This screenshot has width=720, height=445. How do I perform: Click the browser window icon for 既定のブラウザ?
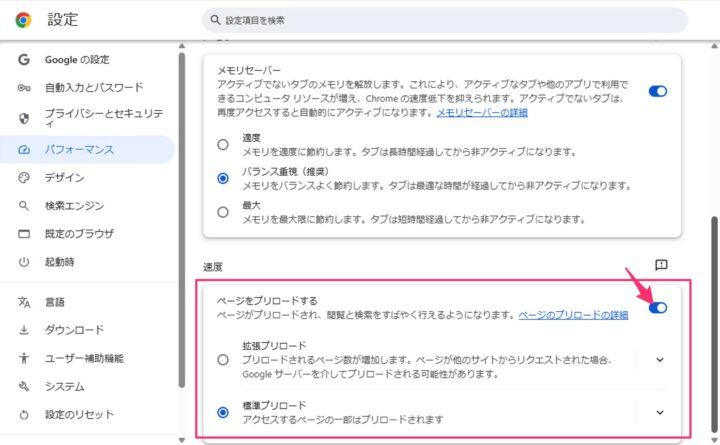(24, 234)
